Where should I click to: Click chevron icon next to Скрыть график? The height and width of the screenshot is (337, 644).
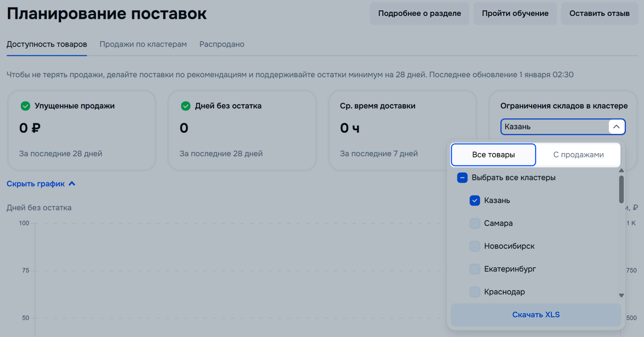(x=72, y=184)
